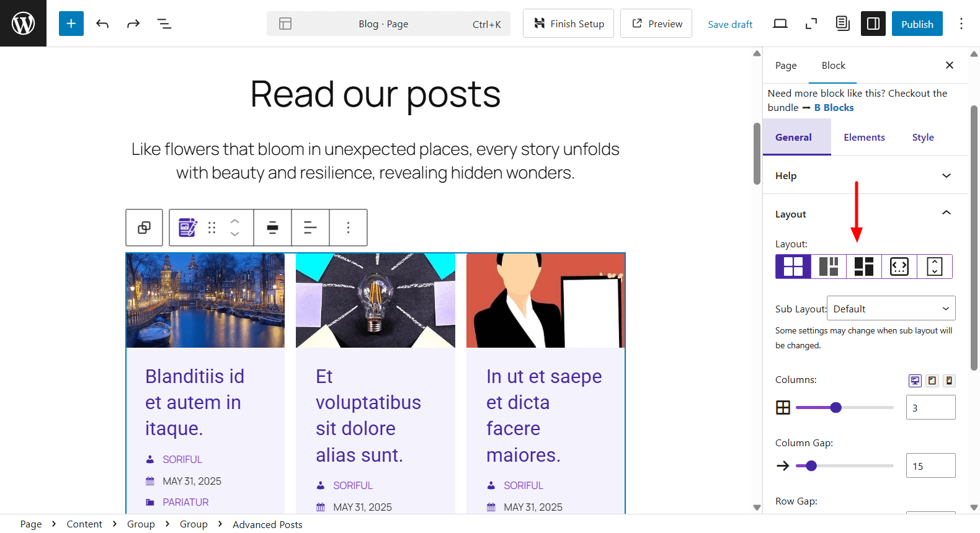Select the General settings tab
Image resolution: width=980 pixels, height=533 pixels.
tap(797, 137)
